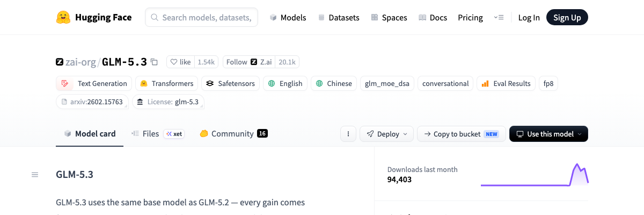
Task: Click the rocket icon on Deploy
Action: (370, 134)
